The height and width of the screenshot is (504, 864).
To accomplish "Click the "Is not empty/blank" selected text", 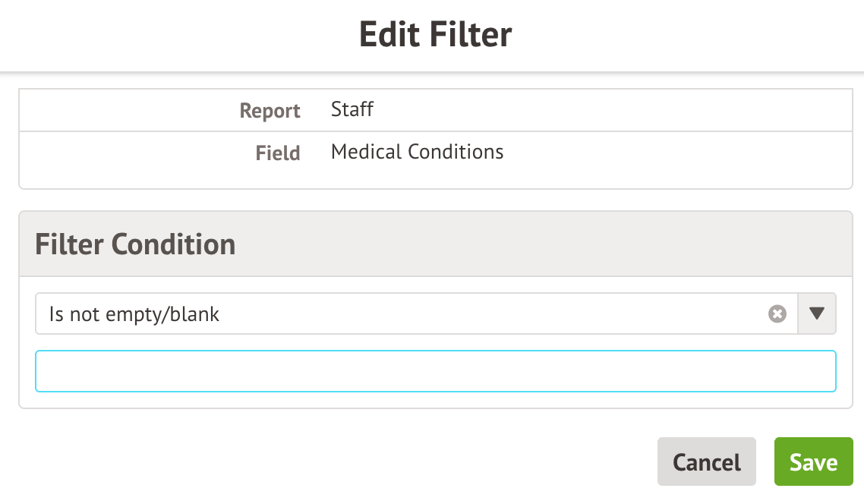I will [134, 314].
